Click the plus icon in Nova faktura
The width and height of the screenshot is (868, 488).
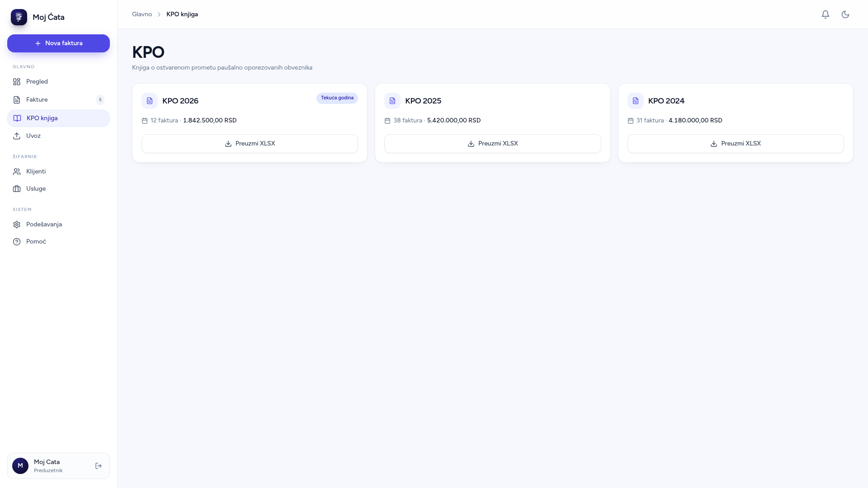point(38,43)
